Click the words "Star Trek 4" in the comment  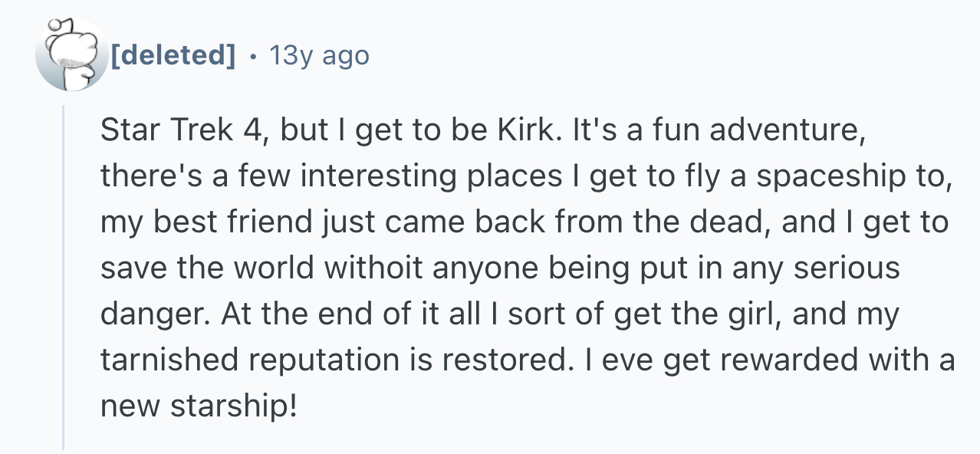coord(183,130)
